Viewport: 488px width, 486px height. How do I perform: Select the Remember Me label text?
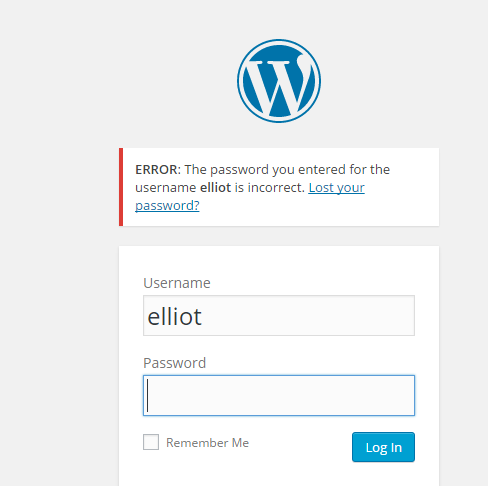(207, 443)
